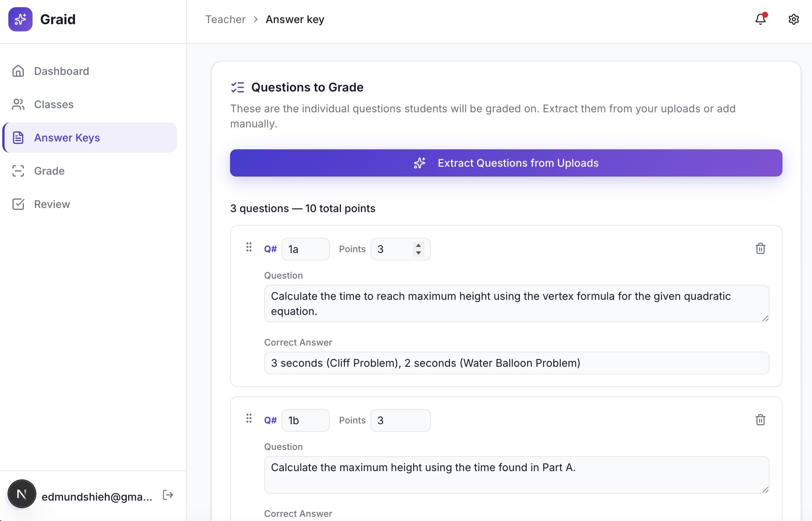
Task: Select the Answer key breadcrumb
Action: [x=295, y=19]
